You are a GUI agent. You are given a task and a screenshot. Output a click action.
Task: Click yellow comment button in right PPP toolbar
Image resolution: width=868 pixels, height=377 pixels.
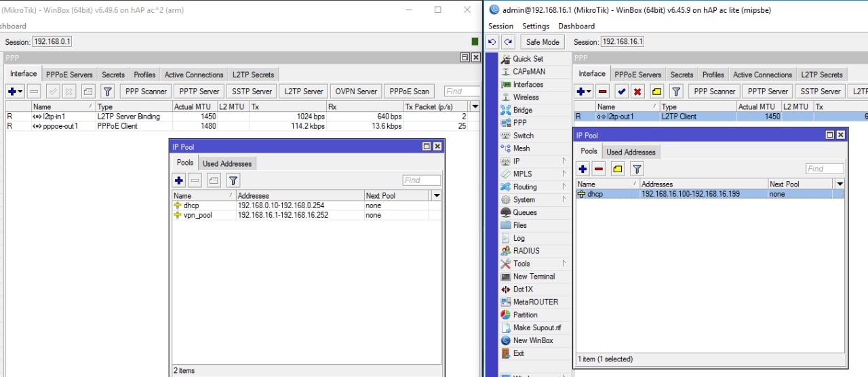coord(656,92)
